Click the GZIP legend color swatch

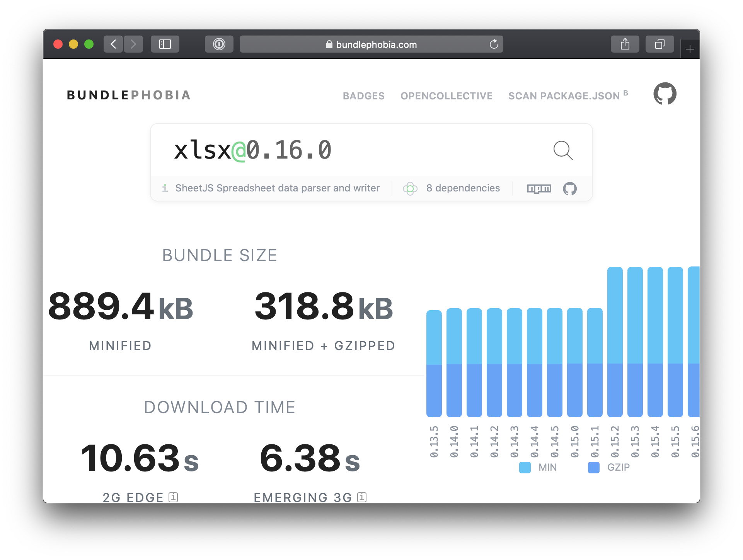tap(593, 467)
